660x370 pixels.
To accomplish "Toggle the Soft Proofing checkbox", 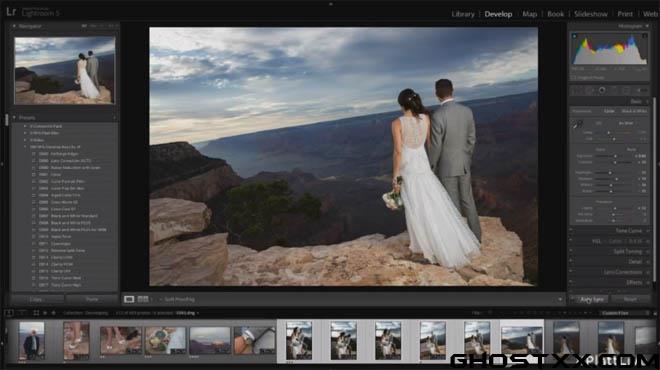I will (x=160, y=299).
